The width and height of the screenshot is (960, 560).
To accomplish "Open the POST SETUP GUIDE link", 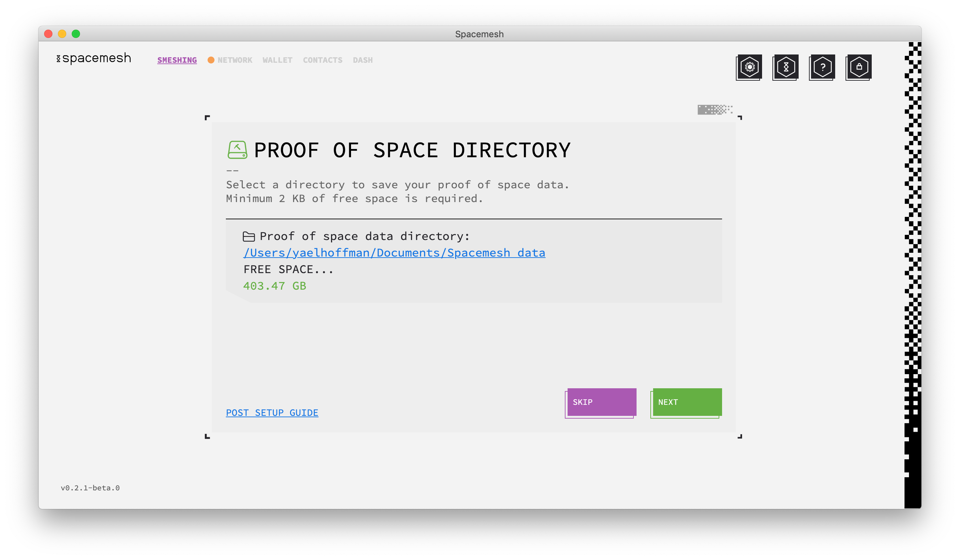I will click(272, 412).
